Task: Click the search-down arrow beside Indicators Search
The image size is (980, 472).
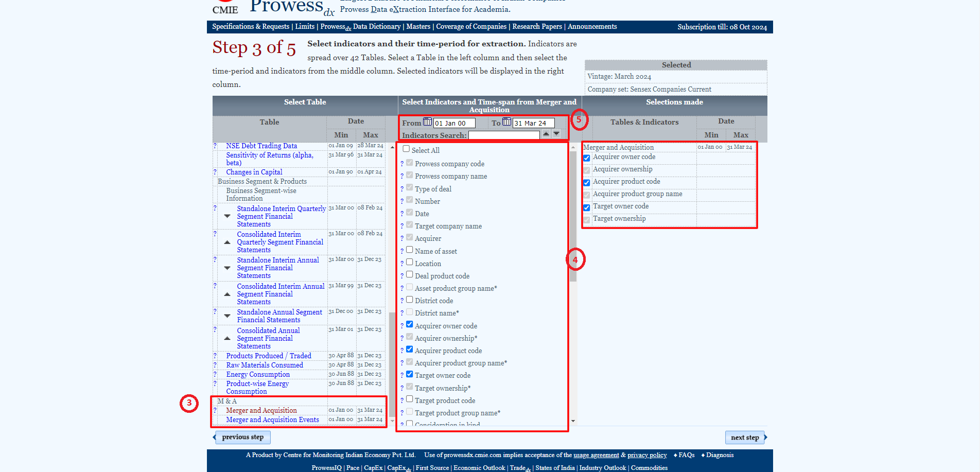Action: pos(556,134)
